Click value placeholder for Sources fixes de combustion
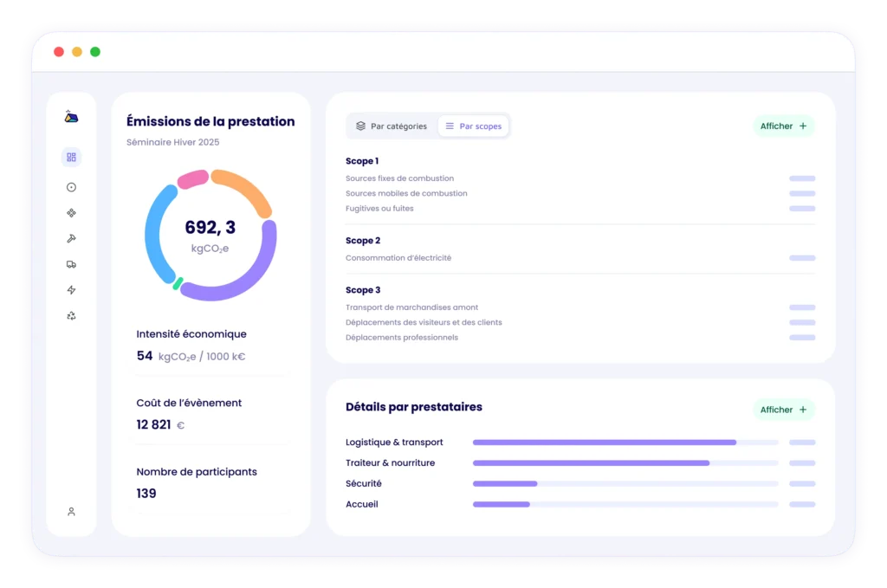Screen dimensions: 887x588 802,178
